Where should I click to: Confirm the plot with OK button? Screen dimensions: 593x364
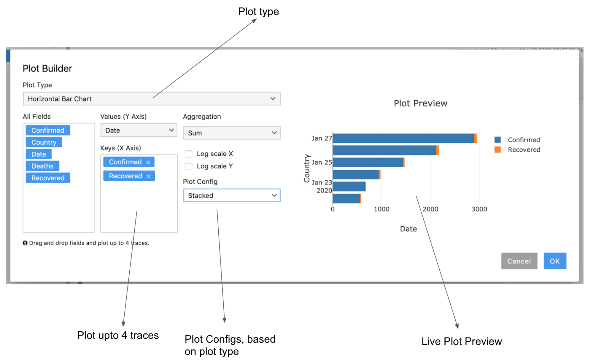point(555,261)
